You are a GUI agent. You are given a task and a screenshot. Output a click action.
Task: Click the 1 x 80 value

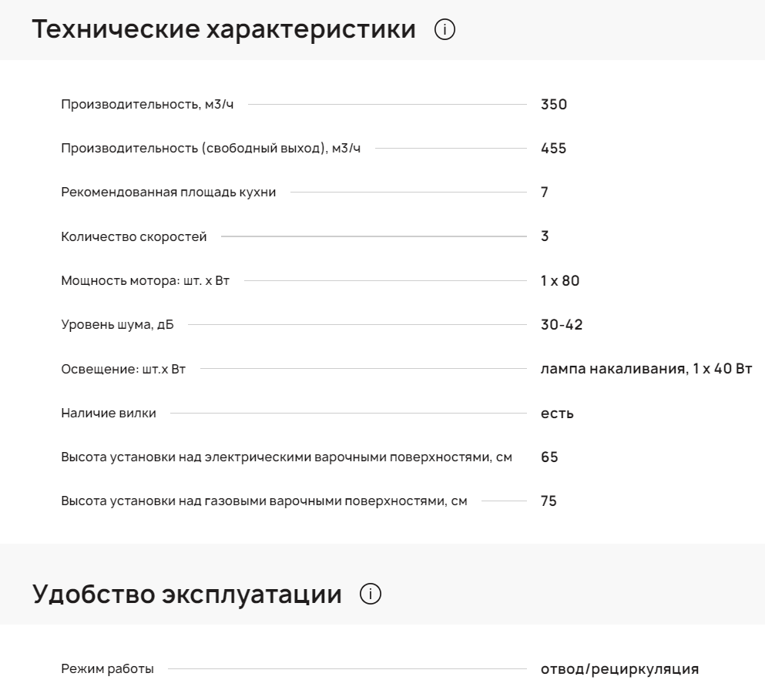(560, 281)
